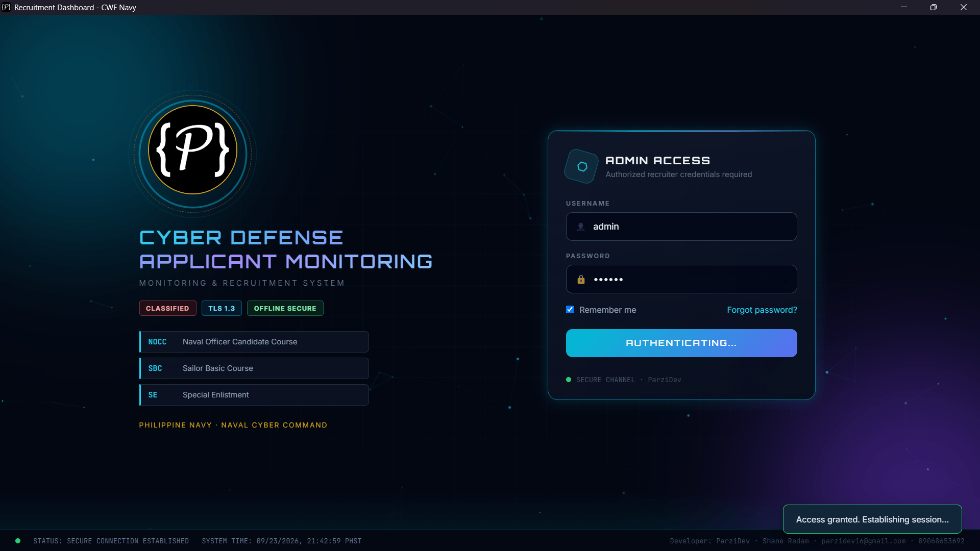This screenshot has width=980, height=551.
Task: Click the Monitoring & Recruitment System subtitle
Action: click(x=242, y=283)
